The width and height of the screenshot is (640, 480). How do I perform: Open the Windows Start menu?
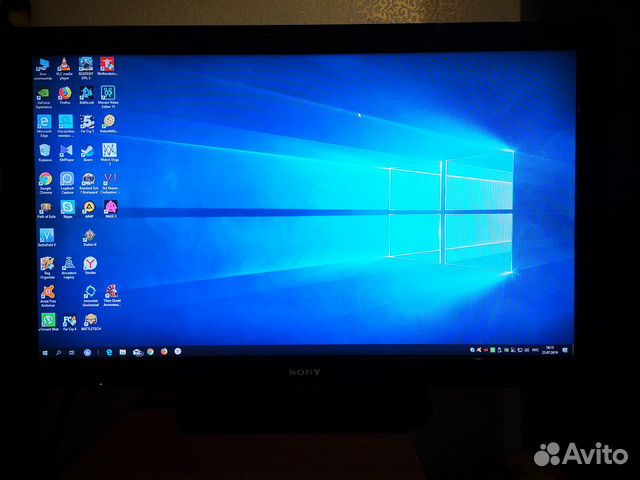click(45, 353)
